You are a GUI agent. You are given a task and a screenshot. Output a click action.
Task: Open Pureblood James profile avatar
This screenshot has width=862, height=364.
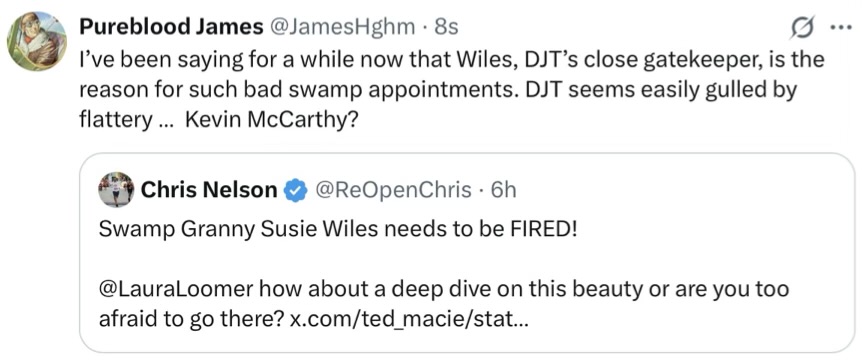click(36, 41)
